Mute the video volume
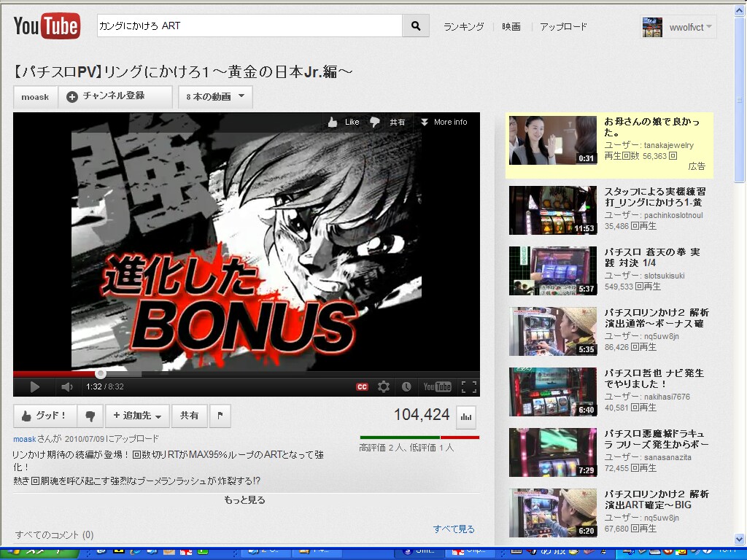 (67, 386)
